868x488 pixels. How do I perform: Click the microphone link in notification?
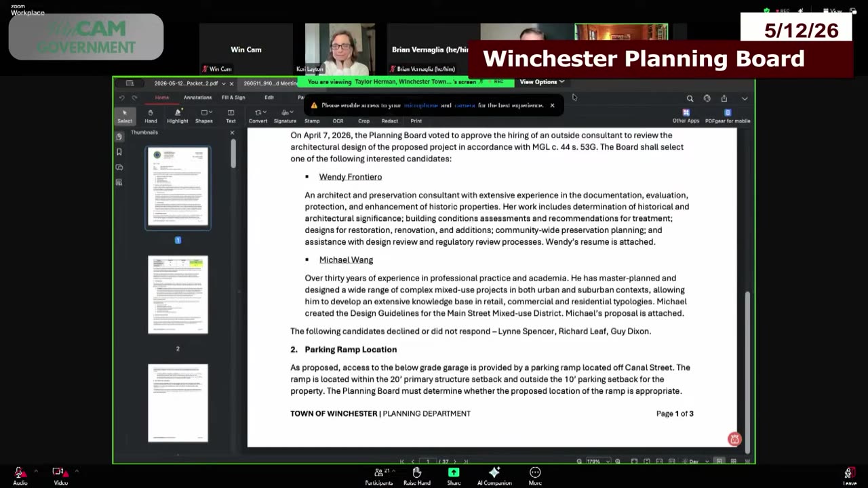coord(421,105)
